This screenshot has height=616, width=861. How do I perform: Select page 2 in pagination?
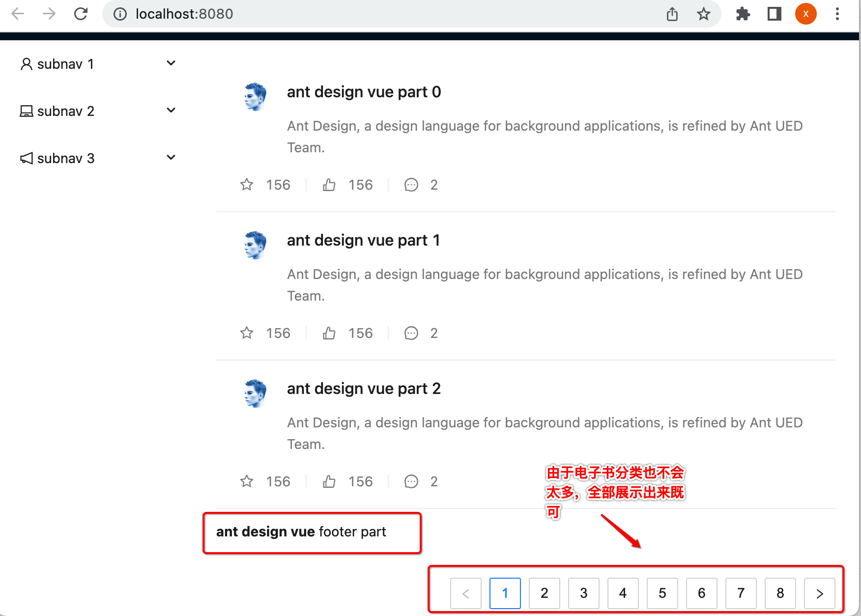point(545,593)
